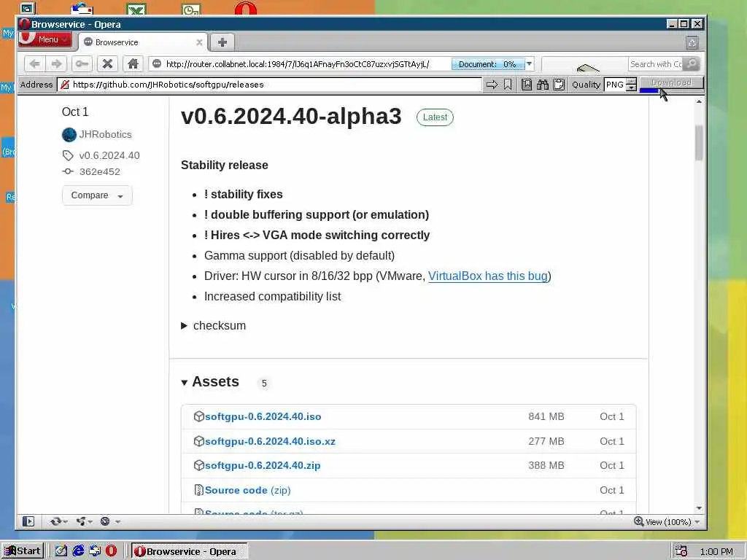The width and height of the screenshot is (747, 560).
Task: Go forward with the Opera forward arrow
Action: (x=56, y=64)
